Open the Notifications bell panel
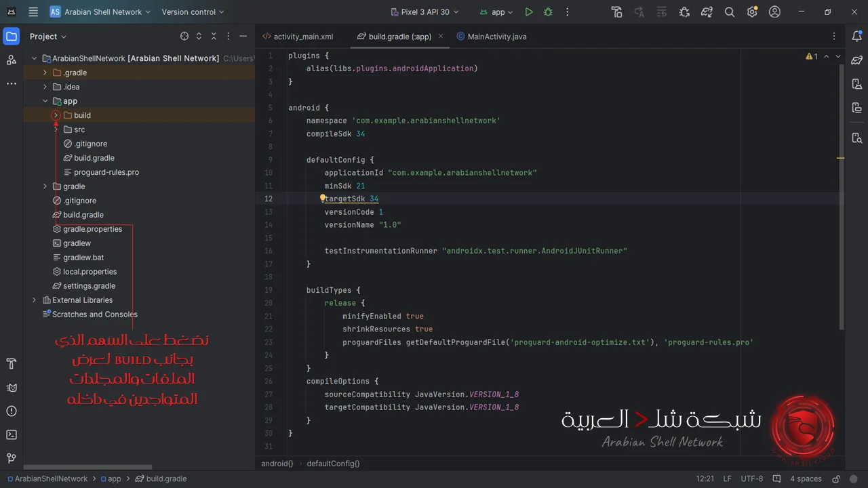This screenshot has width=868, height=488. coord(856,37)
